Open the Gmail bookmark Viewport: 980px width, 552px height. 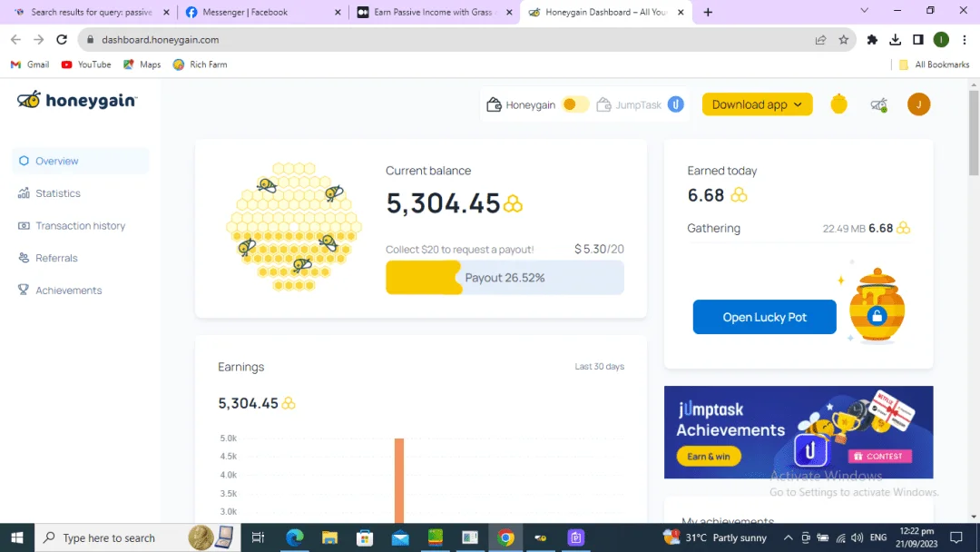(30, 64)
